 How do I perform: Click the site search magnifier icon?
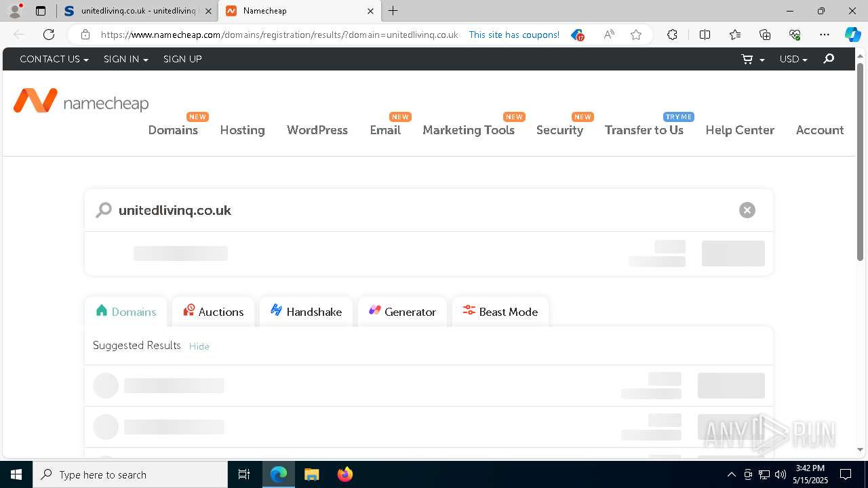(x=829, y=59)
